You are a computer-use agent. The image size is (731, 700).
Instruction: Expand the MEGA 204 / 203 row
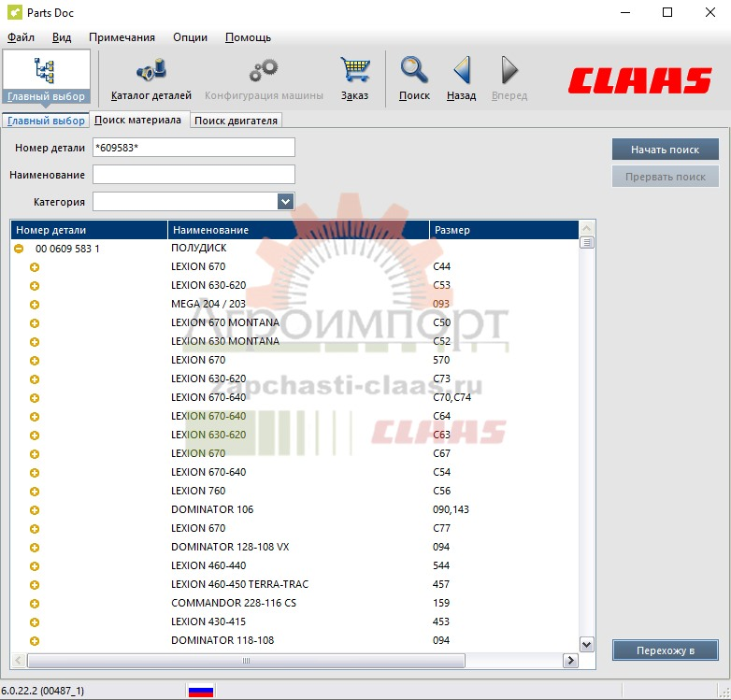point(35,305)
